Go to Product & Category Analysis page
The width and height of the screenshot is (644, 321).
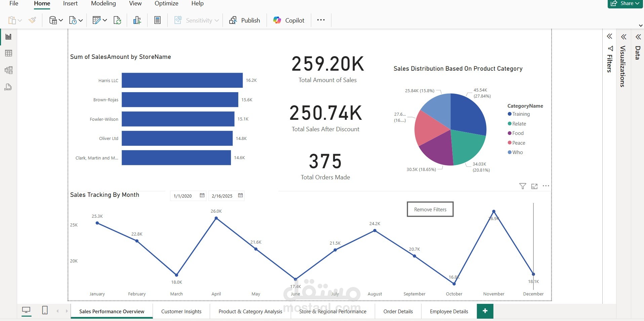[250, 311]
